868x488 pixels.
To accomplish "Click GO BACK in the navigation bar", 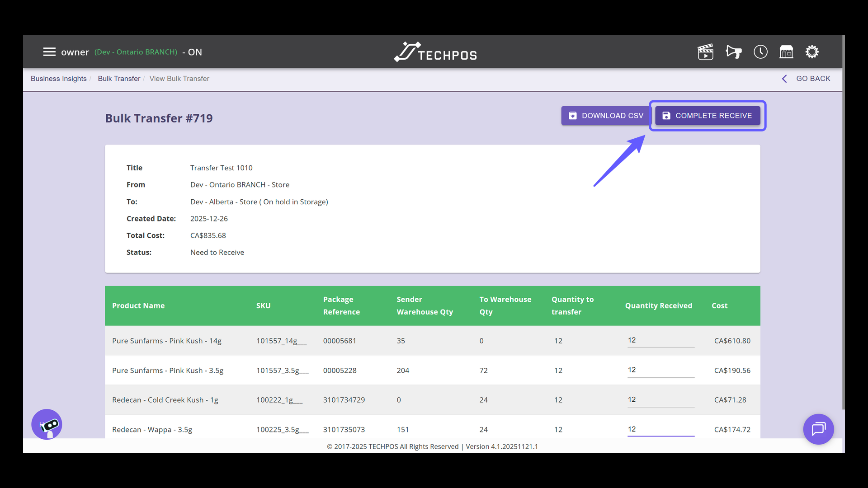I will (x=813, y=79).
